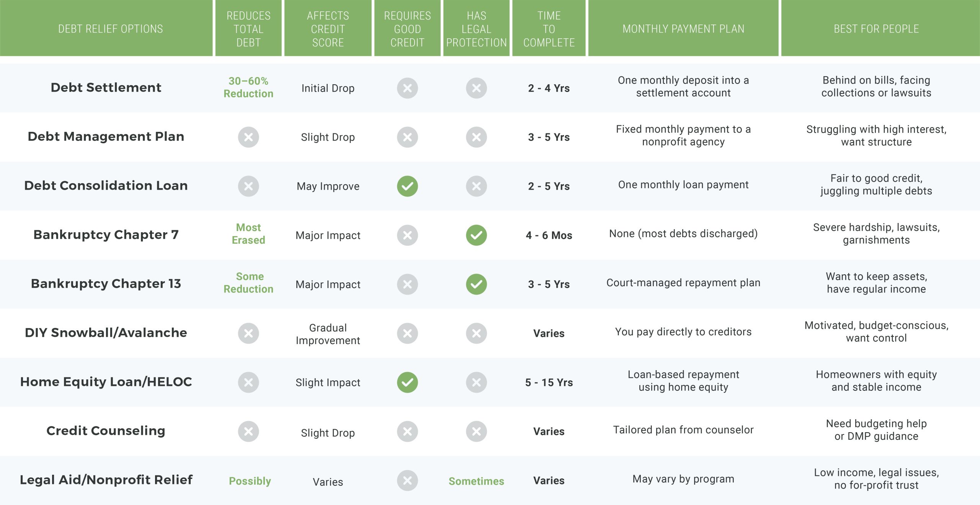Screen dimensions: 980x505
Task: Click Home Equity Loan/HELOC good credit checkmark
Action: click(407, 382)
